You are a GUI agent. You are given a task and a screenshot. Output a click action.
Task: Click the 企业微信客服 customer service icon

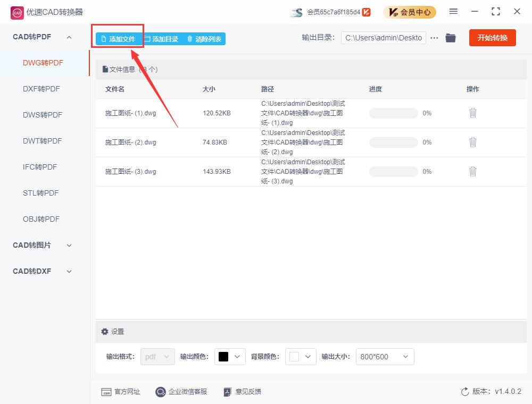click(x=160, y=392)
